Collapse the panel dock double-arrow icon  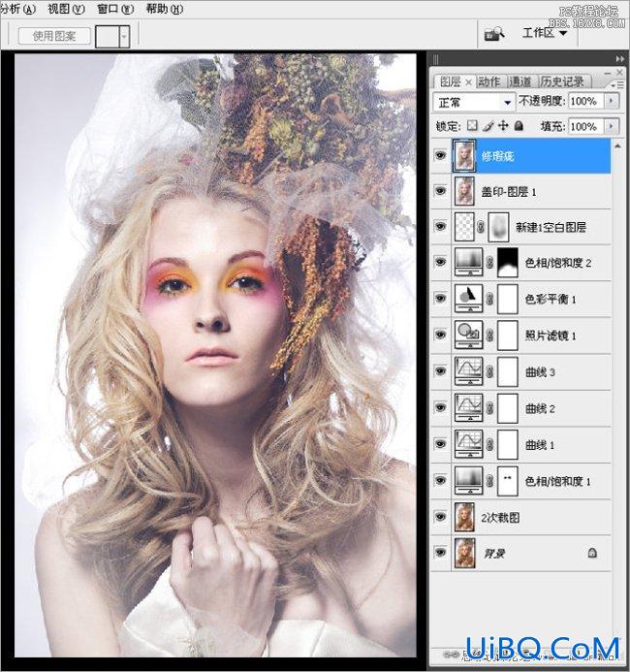619,59
